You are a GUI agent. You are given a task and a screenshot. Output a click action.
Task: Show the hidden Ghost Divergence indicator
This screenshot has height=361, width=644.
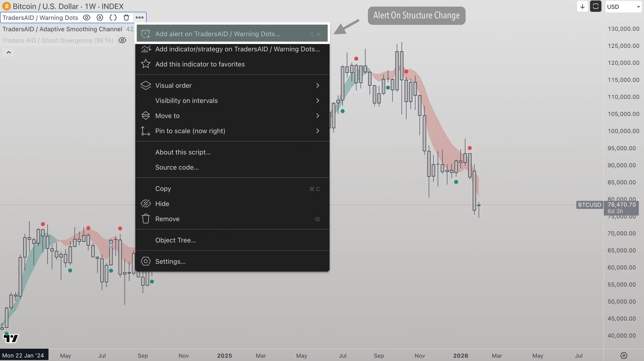pos(122,40)
